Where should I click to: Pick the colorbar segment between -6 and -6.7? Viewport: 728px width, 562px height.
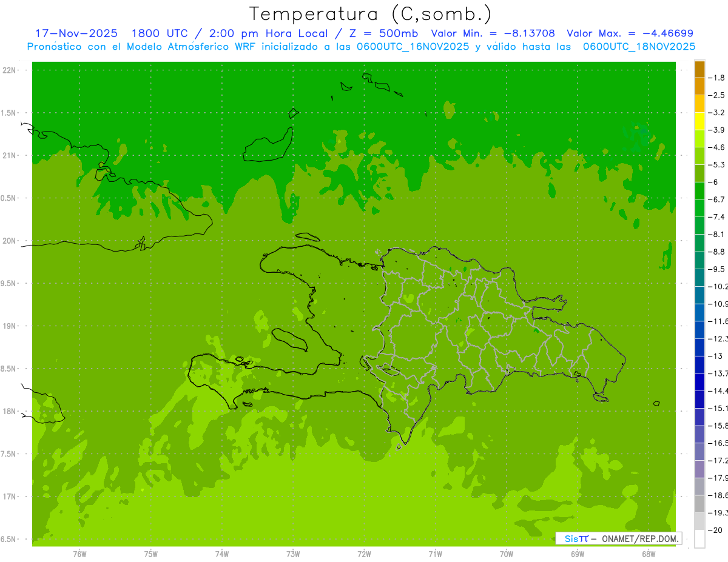699,191
